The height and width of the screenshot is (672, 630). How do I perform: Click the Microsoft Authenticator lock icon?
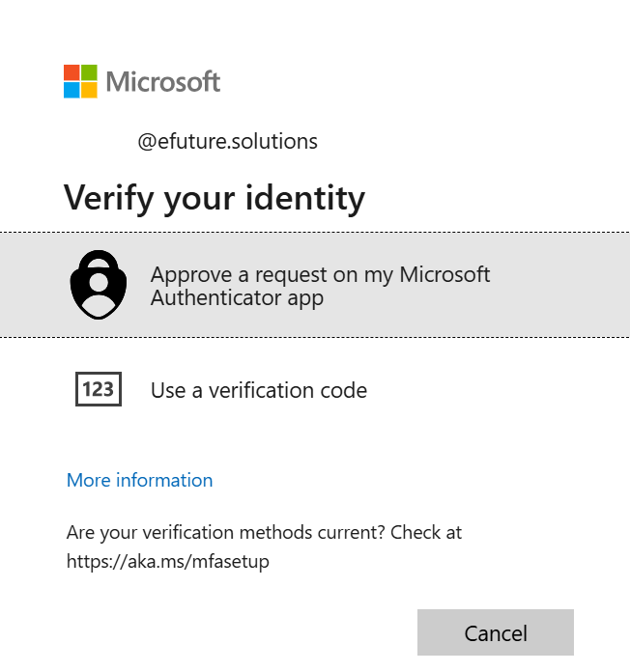point(99,285)
